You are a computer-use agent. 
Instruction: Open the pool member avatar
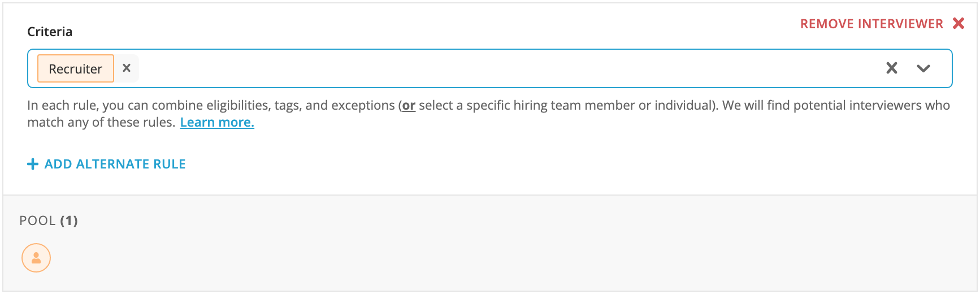pyautogui.click(x=36, y=258)
